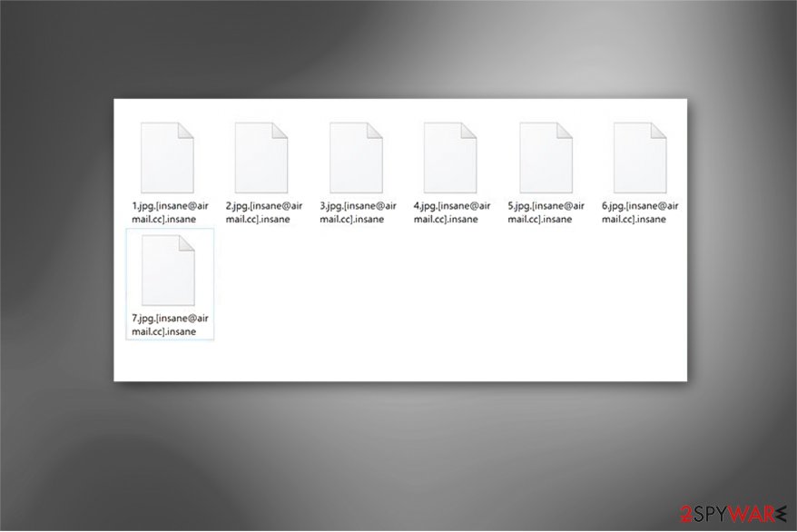Select the 4.jpg.[insane@airmail.cc].insane file icon

pos(450,158)
